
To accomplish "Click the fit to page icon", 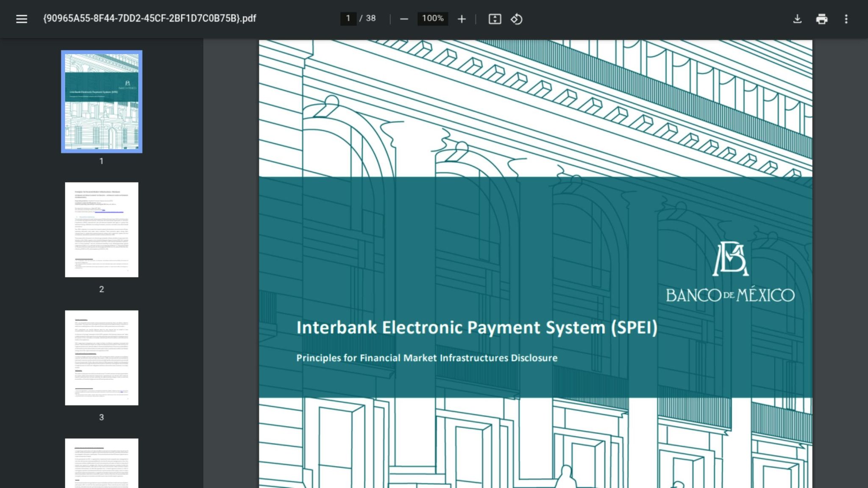I will pyautogui.click(x=495, y=19).
